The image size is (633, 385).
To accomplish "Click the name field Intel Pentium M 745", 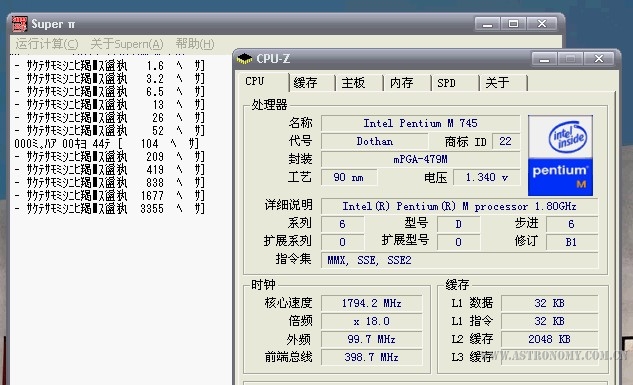I will [420, 123].
